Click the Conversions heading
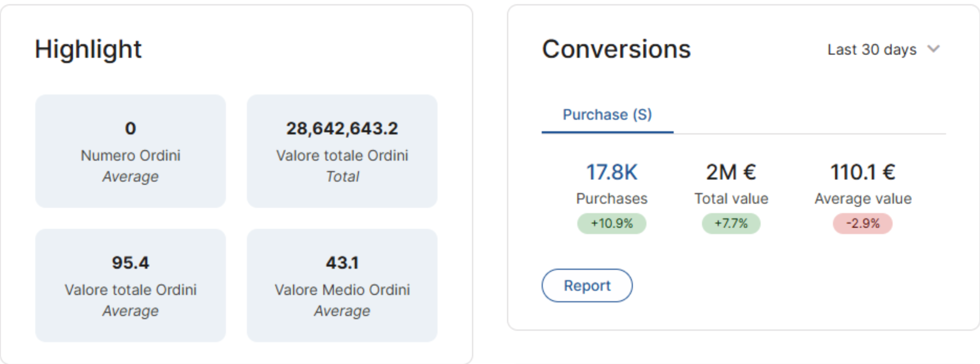 pos(616,49)
